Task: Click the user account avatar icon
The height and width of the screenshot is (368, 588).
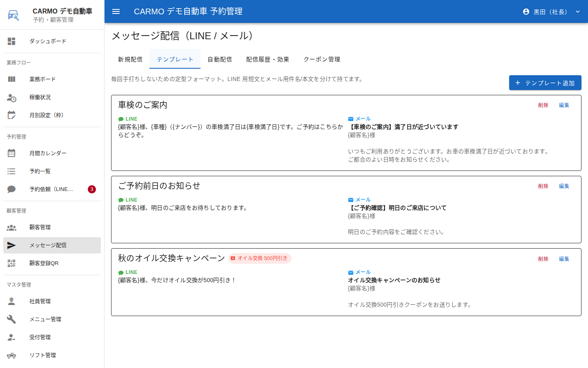Action: coord(526,12)
